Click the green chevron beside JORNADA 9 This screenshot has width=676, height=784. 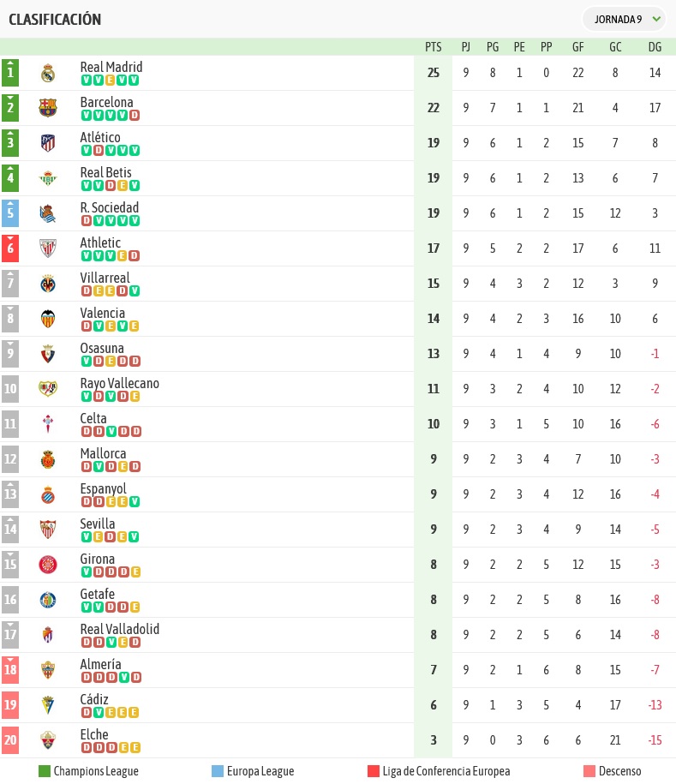tap(656, 20)
